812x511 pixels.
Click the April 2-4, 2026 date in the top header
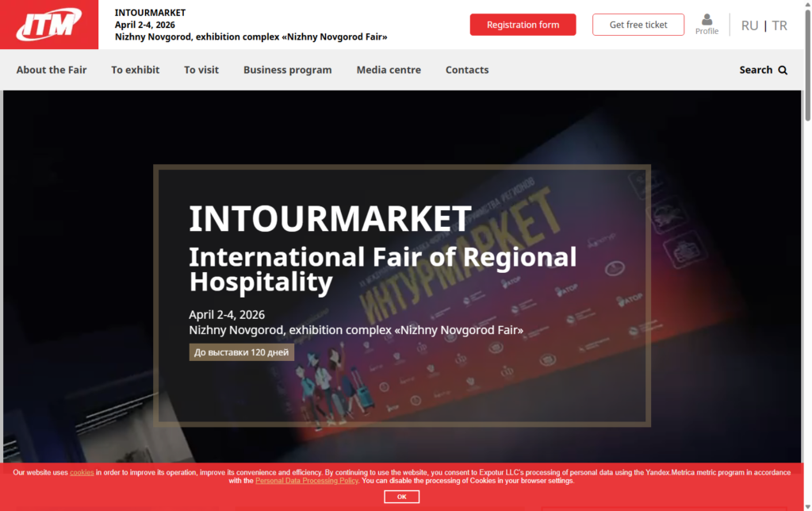pyautogui.click(x=145, y=25)
